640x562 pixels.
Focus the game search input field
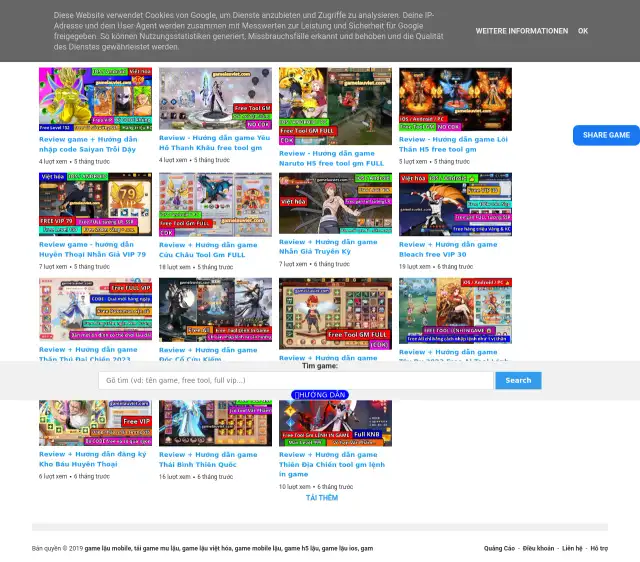pyautogui.click(x=296, y=380)
